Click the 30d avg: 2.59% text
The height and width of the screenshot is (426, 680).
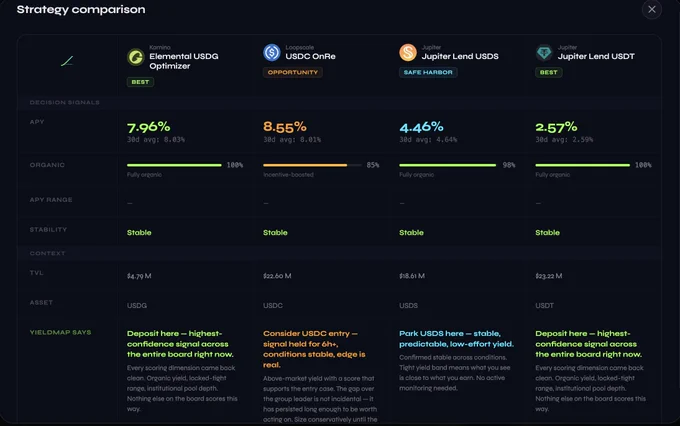pos(564,140)
